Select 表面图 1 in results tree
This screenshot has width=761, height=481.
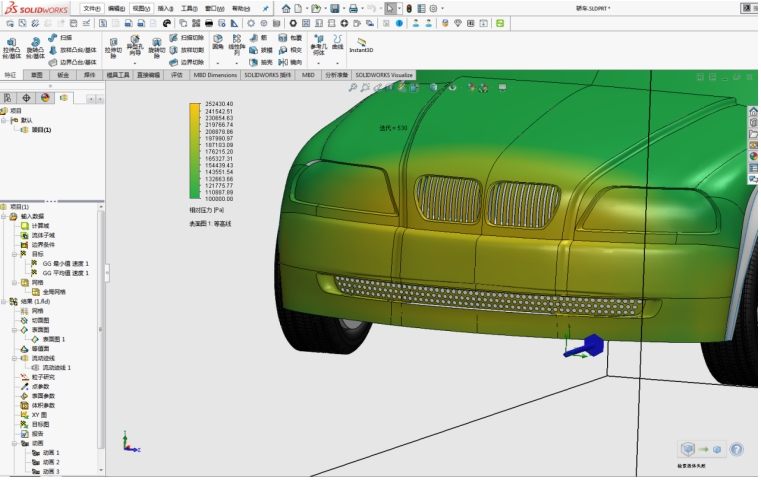54,339
